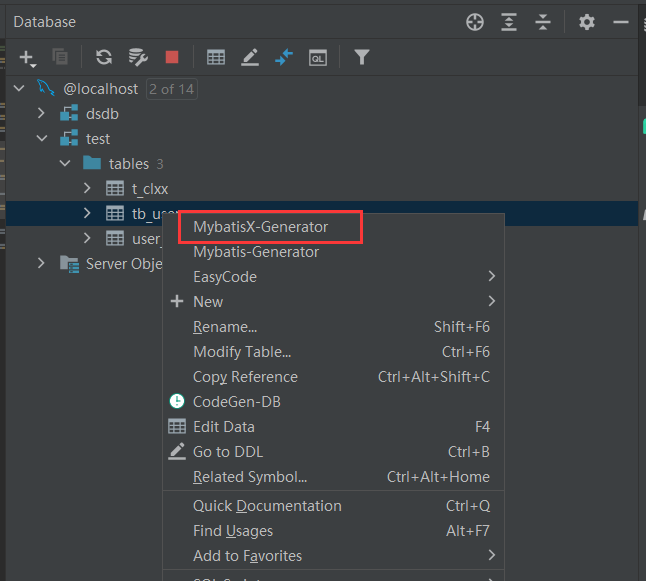The width and height of the screenshot is (646, 581).
Task: Open Database panel settings gear
Action: 587,22
